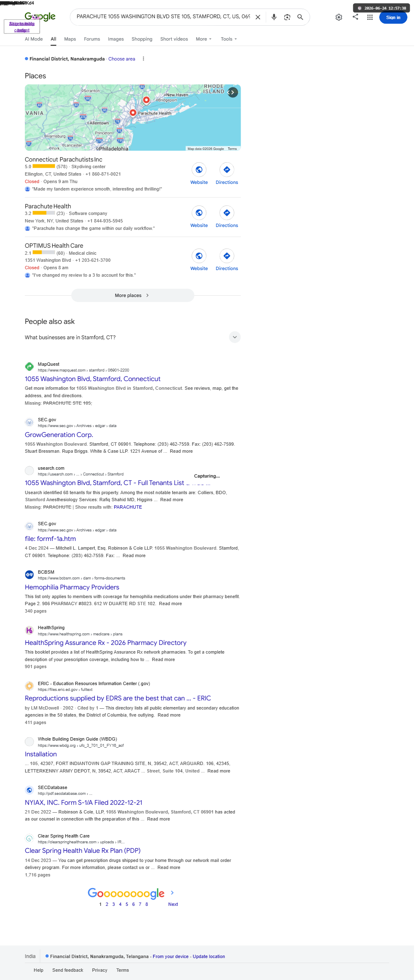Open NYIAX, INC. Form S-1/A result

coord(84,802)
